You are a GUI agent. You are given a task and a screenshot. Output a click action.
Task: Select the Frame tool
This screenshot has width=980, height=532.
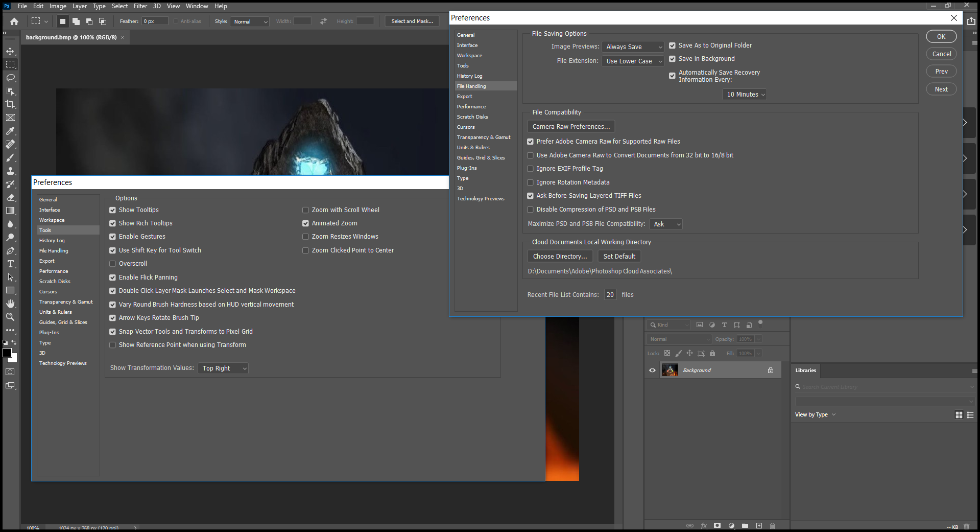point(10,118)
